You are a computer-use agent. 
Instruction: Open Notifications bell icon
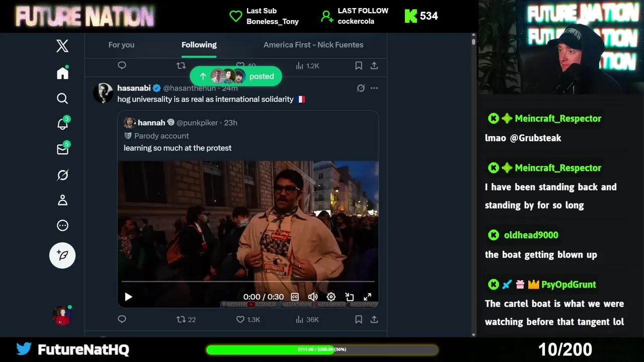click(62, 124)
